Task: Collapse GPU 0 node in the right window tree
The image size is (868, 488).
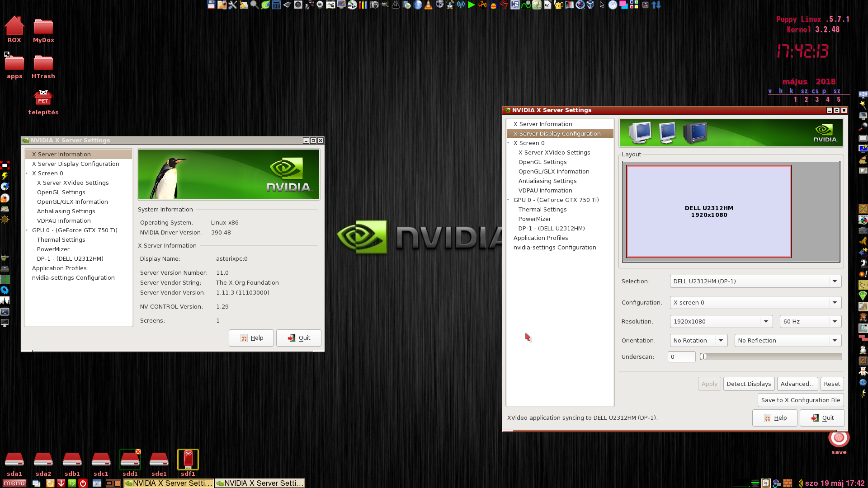Action: 509,200
